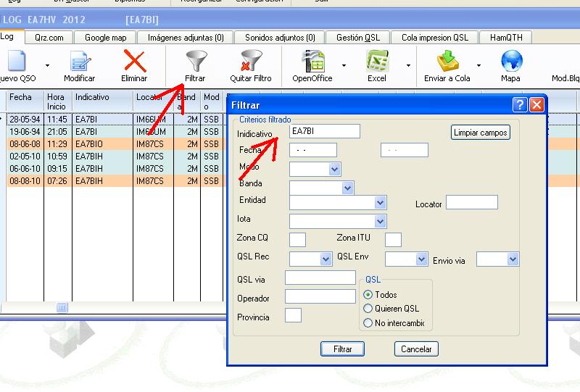Switch to the Google map tab

click(105, 38)
